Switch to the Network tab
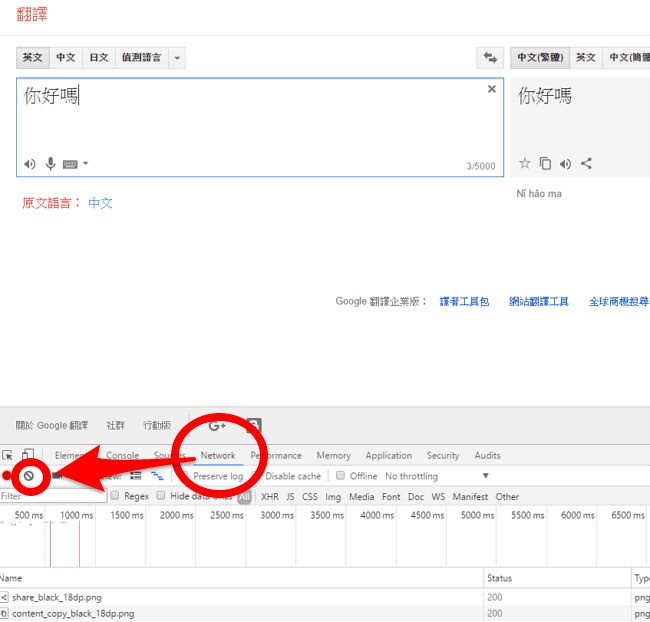This screenshot has height=622, width=650. (218, 455)
